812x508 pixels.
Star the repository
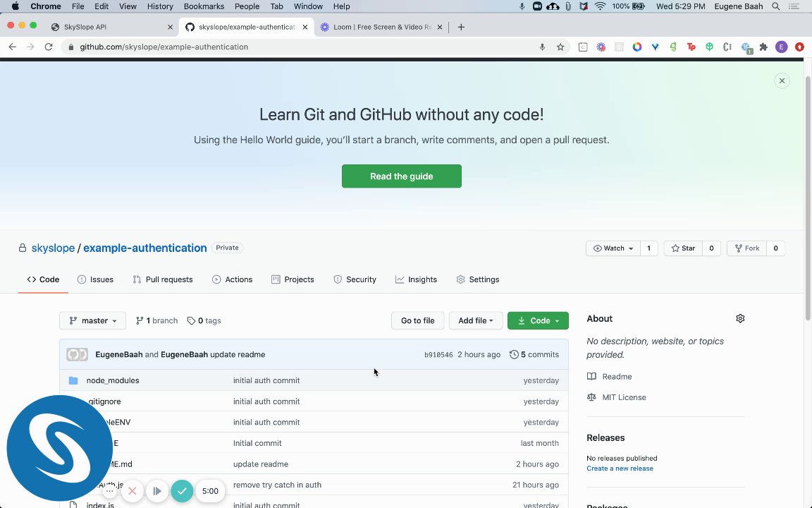click(683, 248)
